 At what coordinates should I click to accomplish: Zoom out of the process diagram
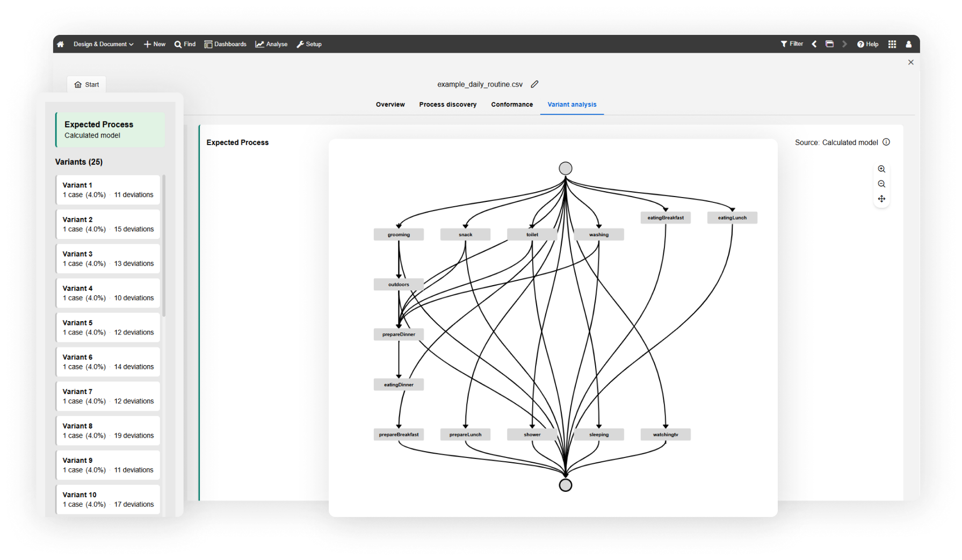(x=881, y=184)
